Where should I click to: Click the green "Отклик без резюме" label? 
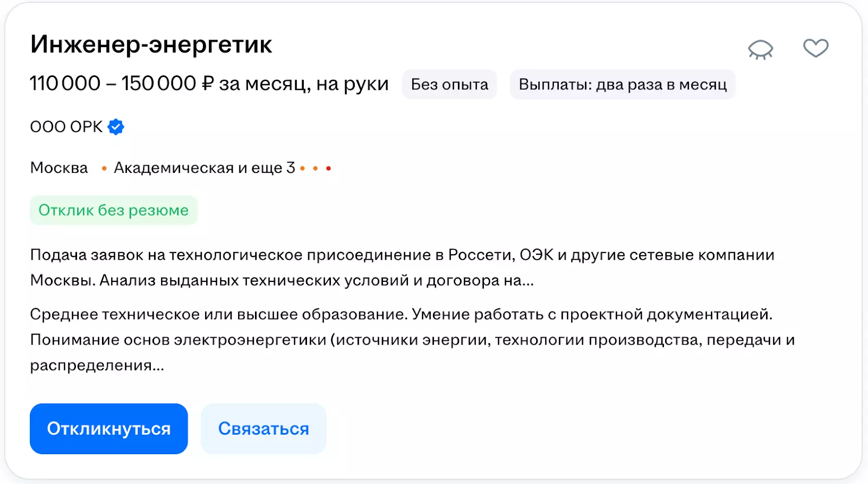coord(113,210)
